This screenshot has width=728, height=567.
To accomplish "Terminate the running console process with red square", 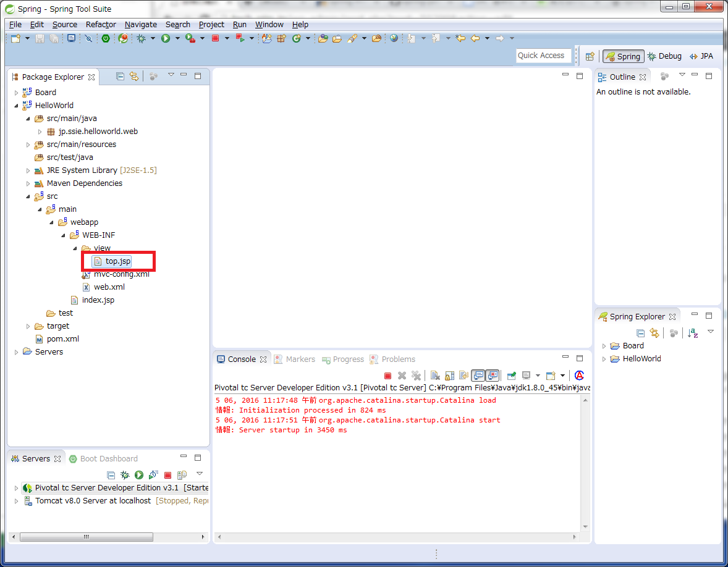I will [388, 376].
